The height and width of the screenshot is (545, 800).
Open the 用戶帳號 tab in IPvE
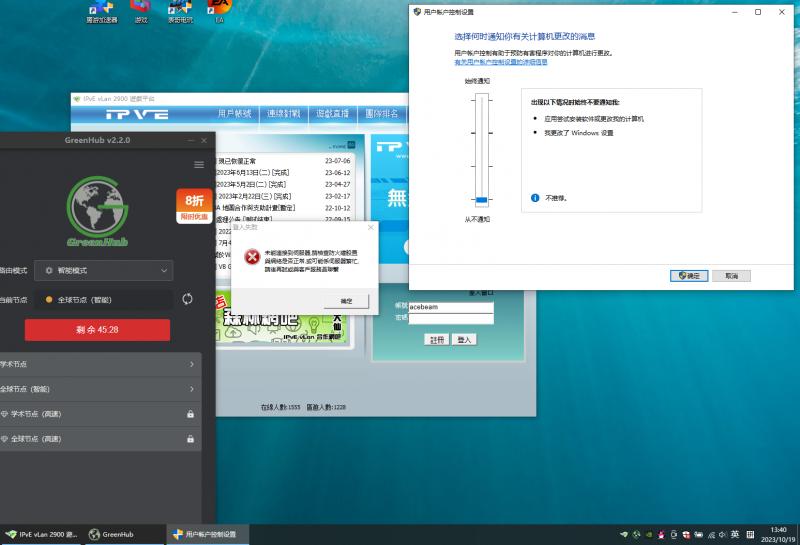235,114
